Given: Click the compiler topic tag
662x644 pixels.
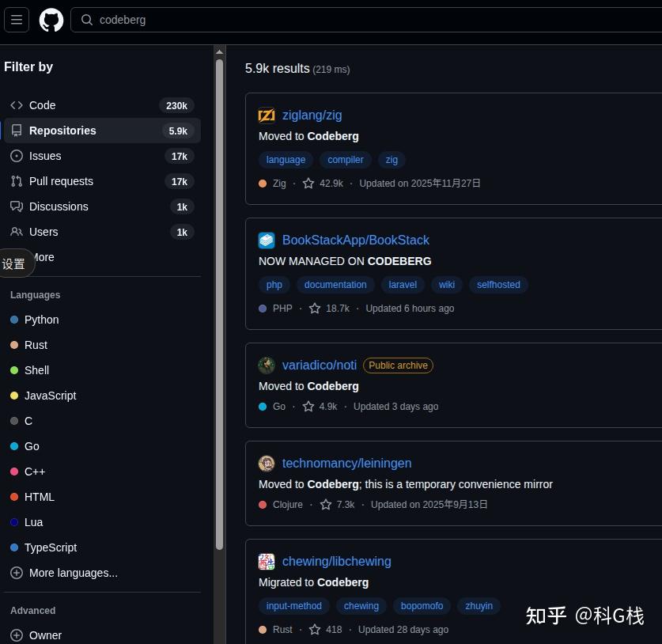Looking at the screenshot, I should pos(346,160).
